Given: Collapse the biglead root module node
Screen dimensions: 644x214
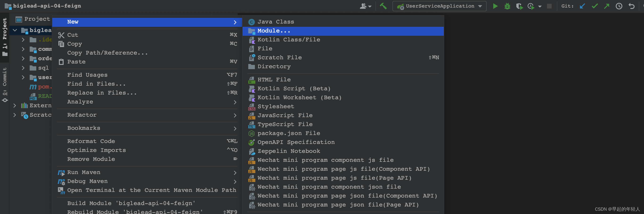Looking at the screenshot, I should (x=15, y=31).
